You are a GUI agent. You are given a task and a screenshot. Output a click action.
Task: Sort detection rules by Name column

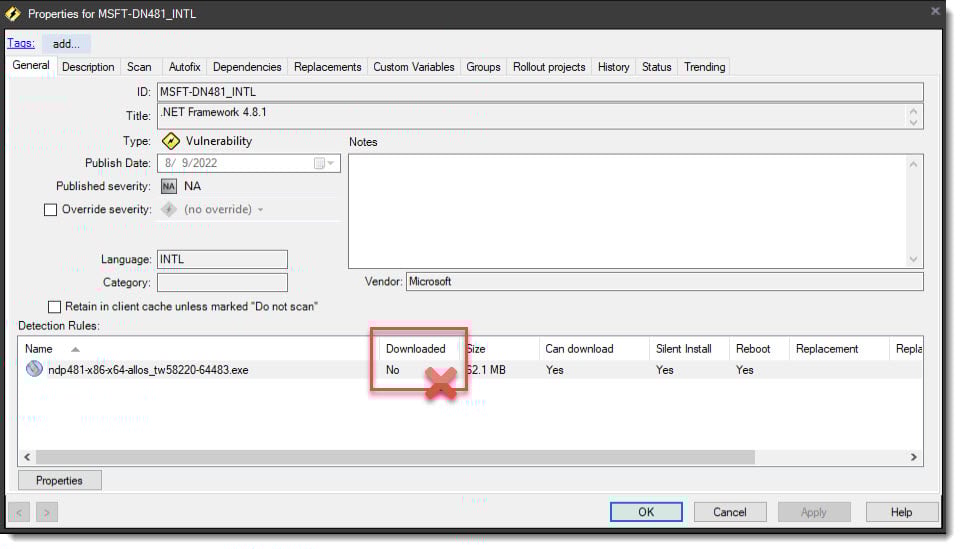(x=40, y=349)
